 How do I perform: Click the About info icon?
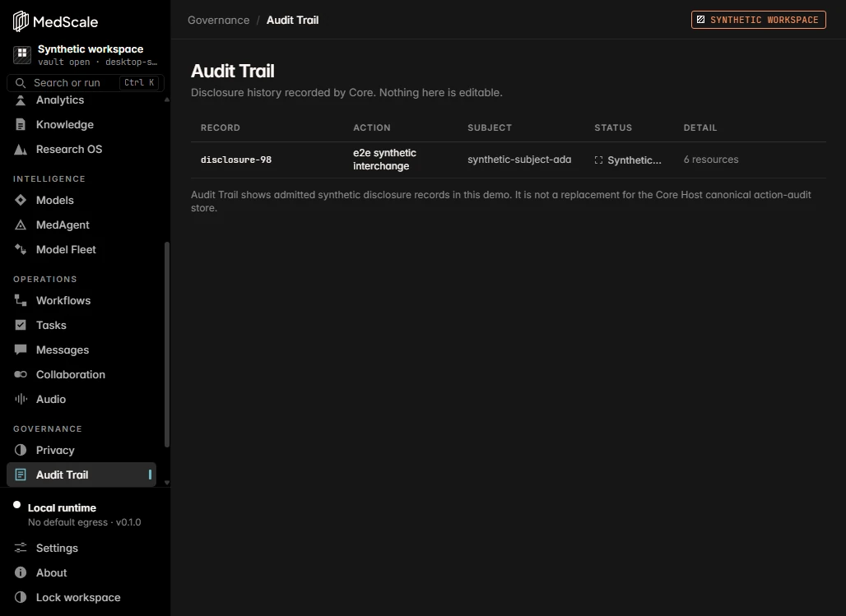(21, 573)
